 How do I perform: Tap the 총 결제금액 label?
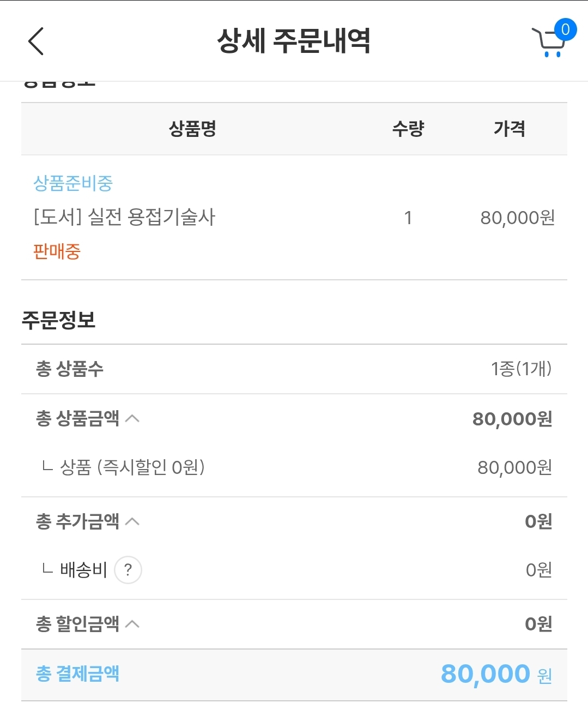[x=77, y=674]
